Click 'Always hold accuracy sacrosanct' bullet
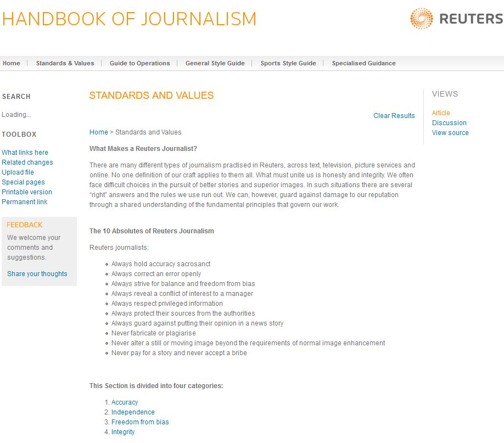Viewport: 504px width, 443px height. click(161, 264)
